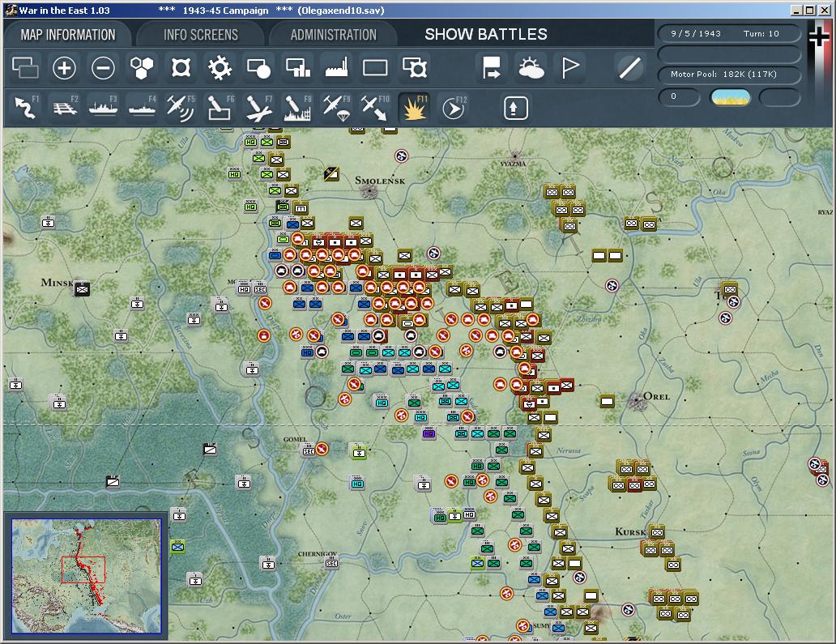The height and width of the screenshot is (644, 836).
Task: Select F7 bomb airfield mode
Action: 258,107
